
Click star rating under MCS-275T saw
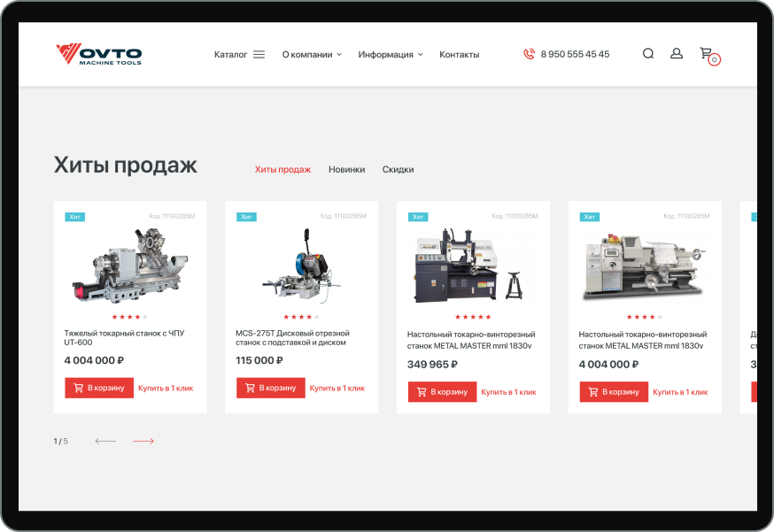point(301,317)
